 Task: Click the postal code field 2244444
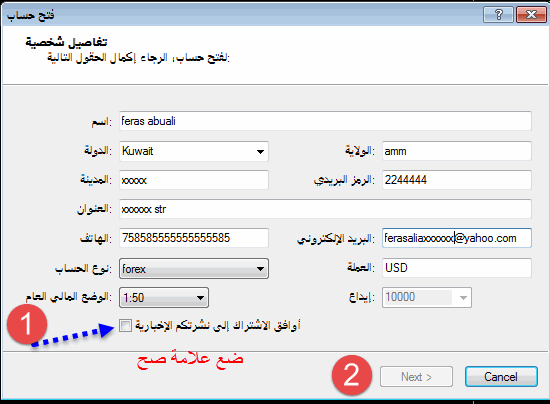[x=457, y=180]
